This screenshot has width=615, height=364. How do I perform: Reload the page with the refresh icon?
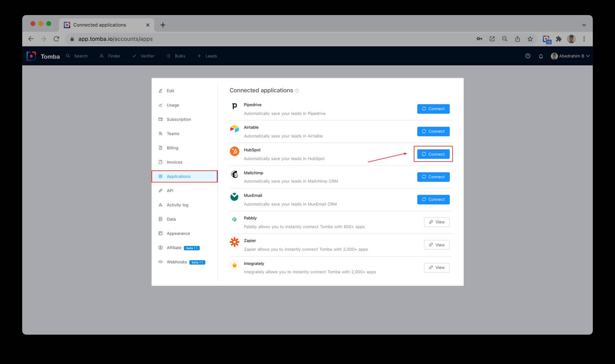coord(56,39)
